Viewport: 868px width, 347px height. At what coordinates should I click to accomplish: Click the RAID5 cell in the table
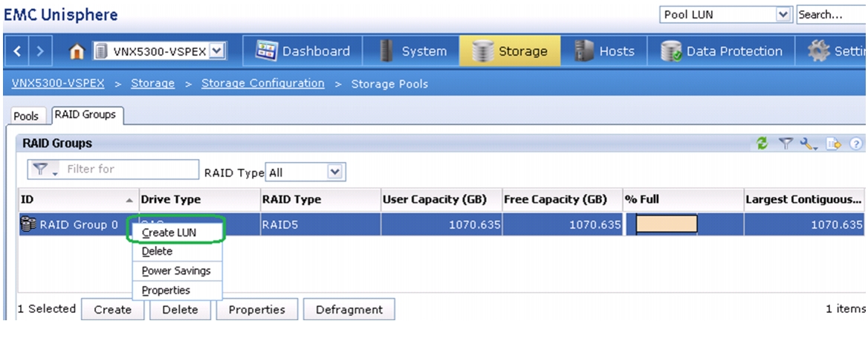pos(320,224)
